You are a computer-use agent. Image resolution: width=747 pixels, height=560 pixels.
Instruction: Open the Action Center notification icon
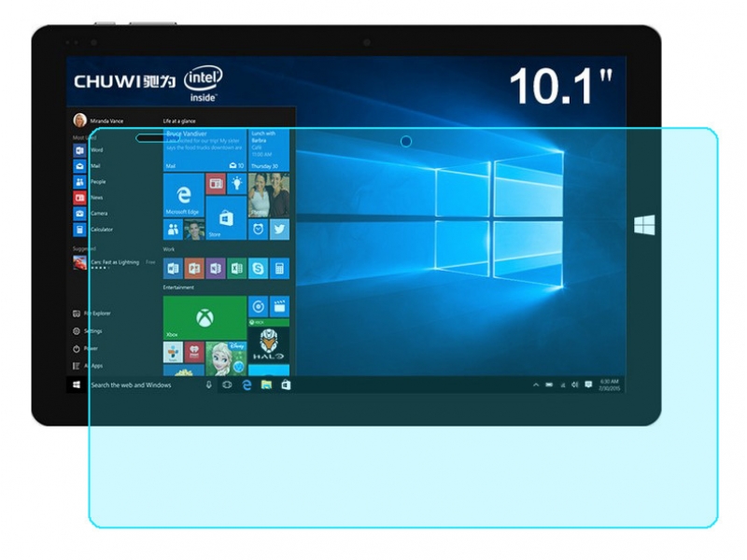588,385
